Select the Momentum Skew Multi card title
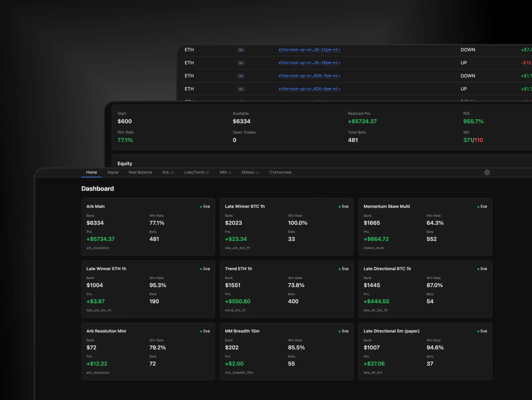The image size is (532, 400). [387, 207]
